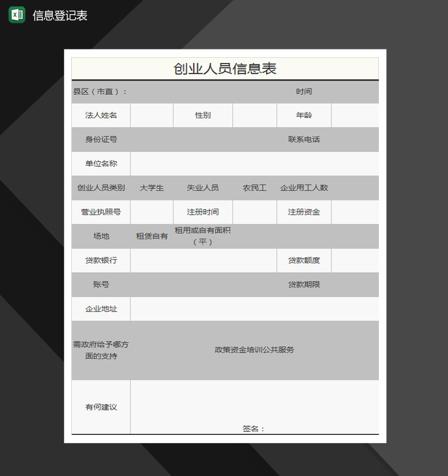Select the 年龄 entry cell
Viewport: 448px width, 476px height.
(355, 115)
